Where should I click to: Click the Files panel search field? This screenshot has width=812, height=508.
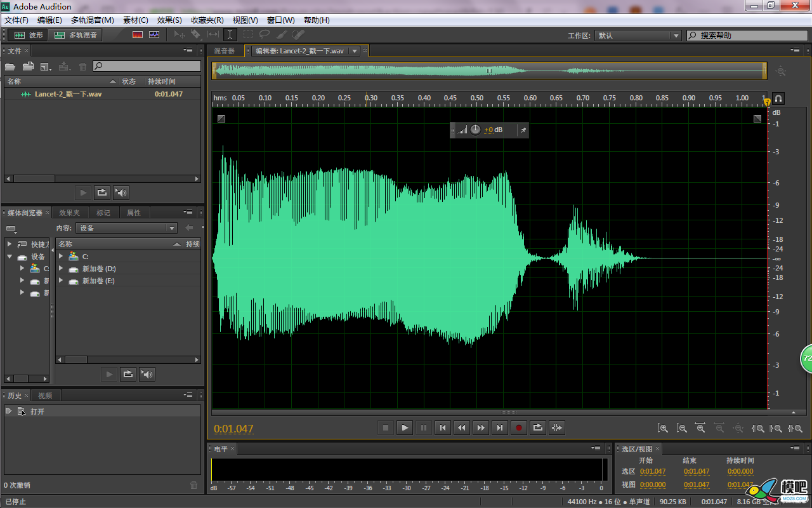[147, 66]
